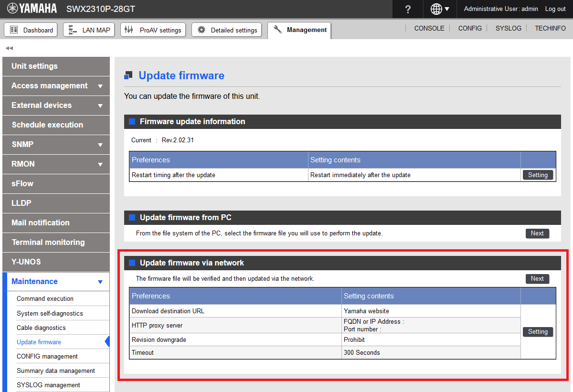
Task: Expand the SNMP sidebar menu
Action: pyautogui.click(x=56, y=145)
